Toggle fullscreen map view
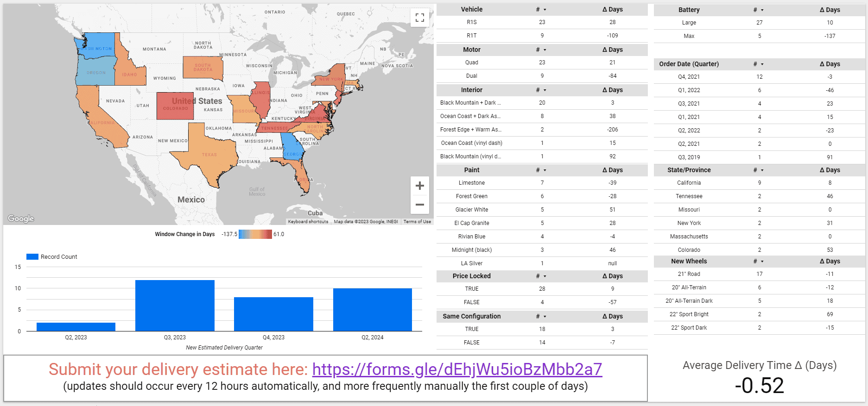Screen dimensions: 868x406 pos(420,18)
